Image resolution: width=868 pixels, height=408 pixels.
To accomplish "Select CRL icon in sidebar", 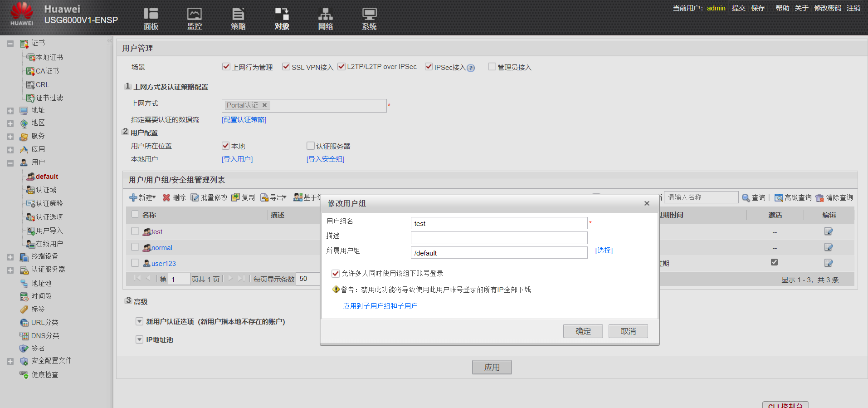I will pos(30,85).
